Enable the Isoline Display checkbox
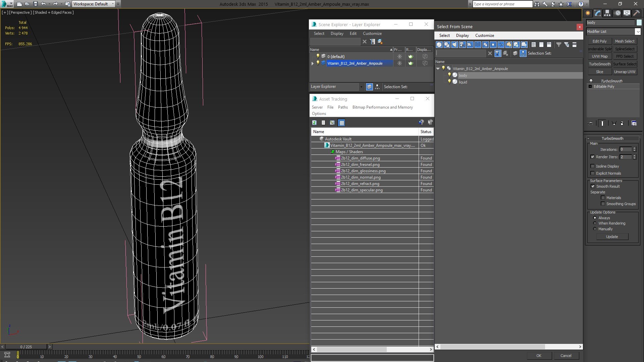The image size is (644, 362). pyautogui.click(x=592, y=166)
